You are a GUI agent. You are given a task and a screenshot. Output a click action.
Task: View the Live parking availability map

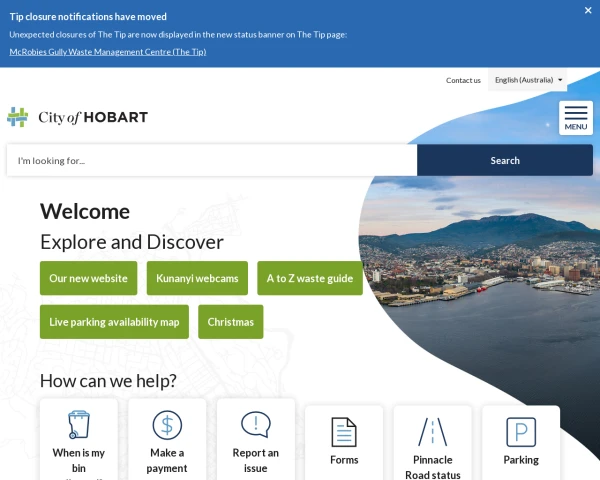tap(114, 322)
